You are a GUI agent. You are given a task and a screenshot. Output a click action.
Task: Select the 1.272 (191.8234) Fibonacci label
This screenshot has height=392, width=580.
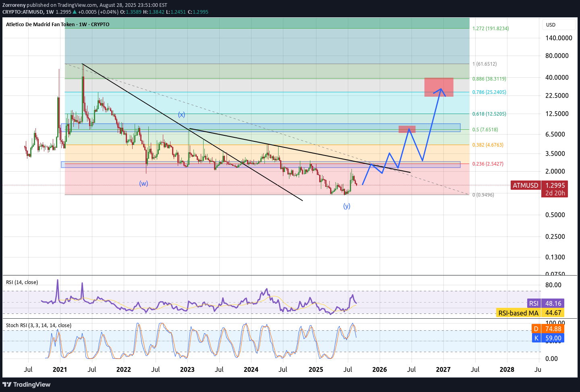tap(491, 28)
